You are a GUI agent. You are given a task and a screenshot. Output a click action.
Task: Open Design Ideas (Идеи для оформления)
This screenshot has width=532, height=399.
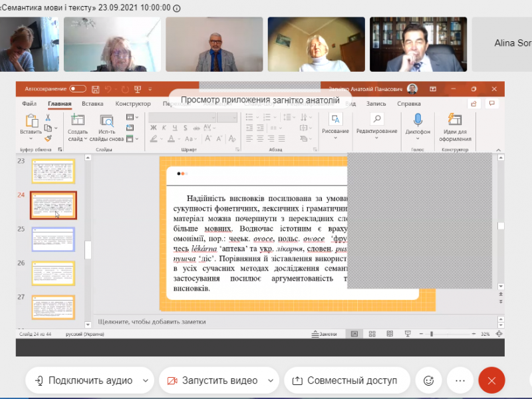pos(456,120)
